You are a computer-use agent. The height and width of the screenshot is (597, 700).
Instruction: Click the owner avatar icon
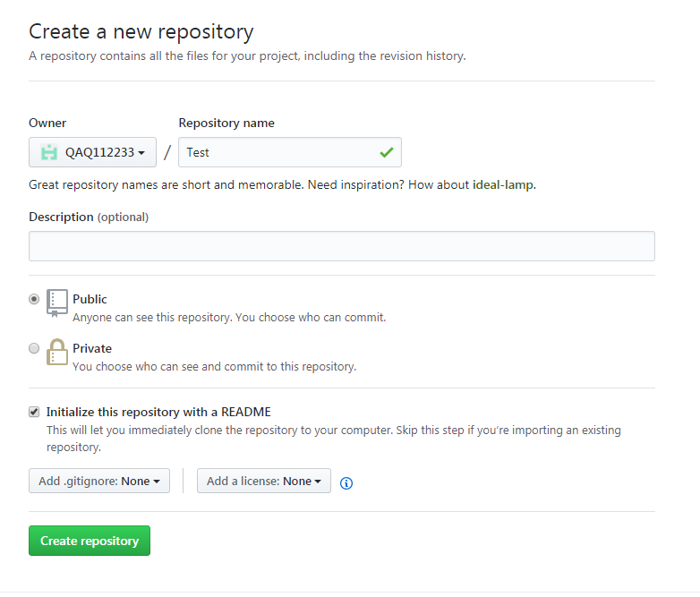tap(48, 152)
